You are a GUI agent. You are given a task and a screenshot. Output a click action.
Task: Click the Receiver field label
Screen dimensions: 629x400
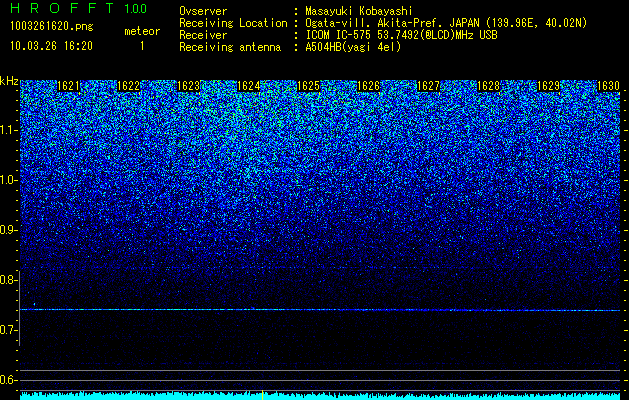pos(203,35)
